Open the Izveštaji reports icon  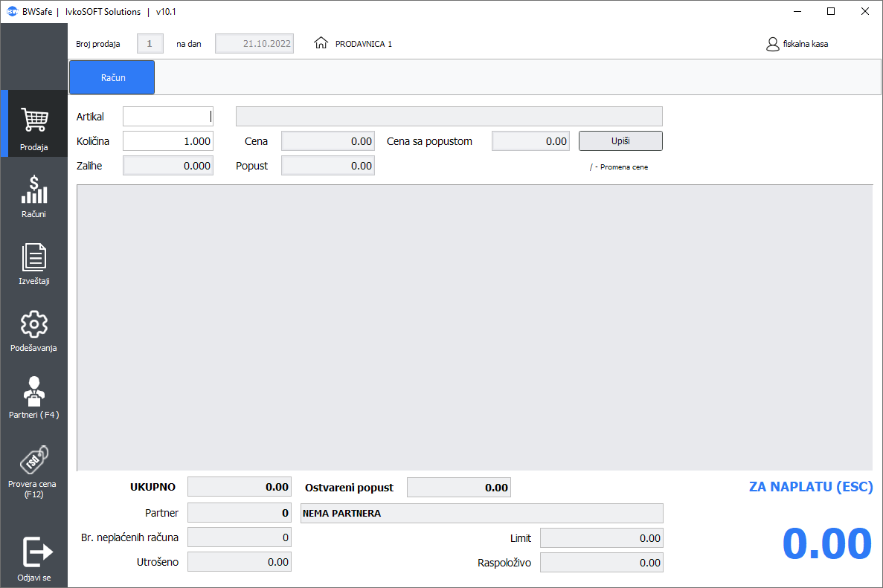(x=34, y=257)
